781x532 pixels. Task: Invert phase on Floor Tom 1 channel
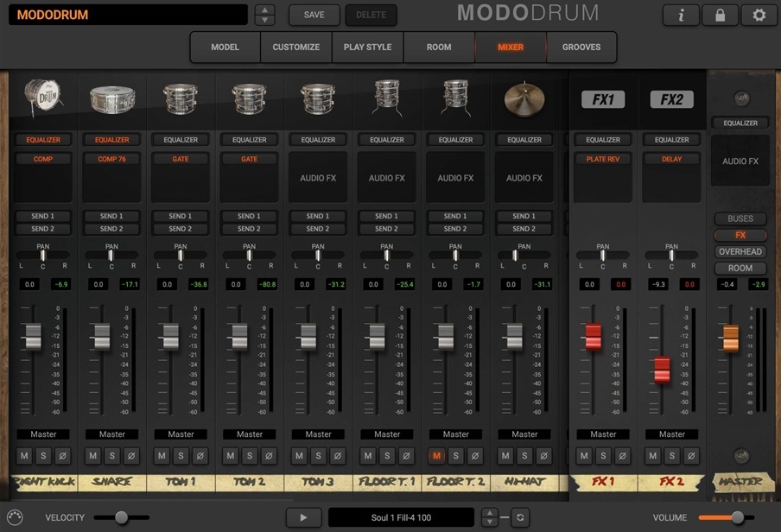406,455
